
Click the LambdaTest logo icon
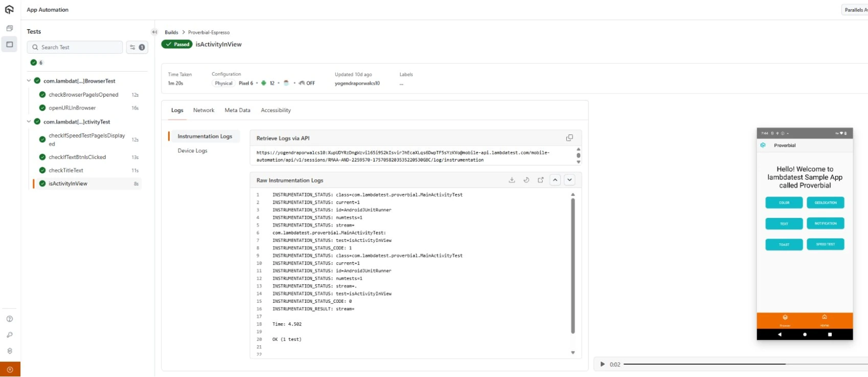click(x=9, y=9)
